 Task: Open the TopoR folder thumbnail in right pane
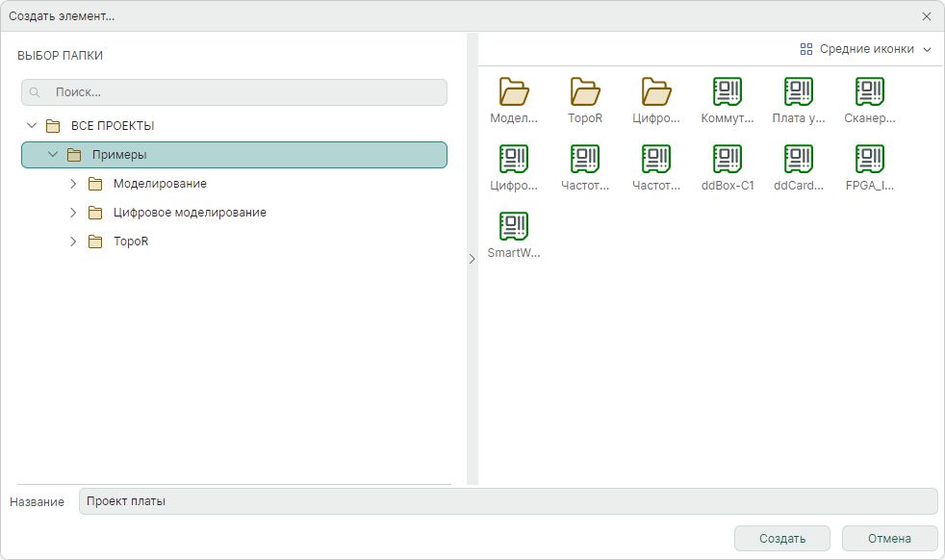coord(585,92)
